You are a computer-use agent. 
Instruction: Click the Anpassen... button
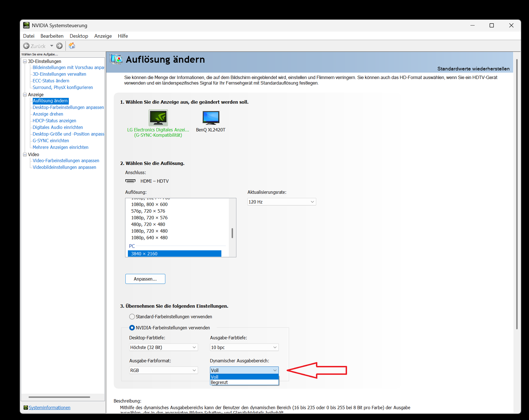145,279
